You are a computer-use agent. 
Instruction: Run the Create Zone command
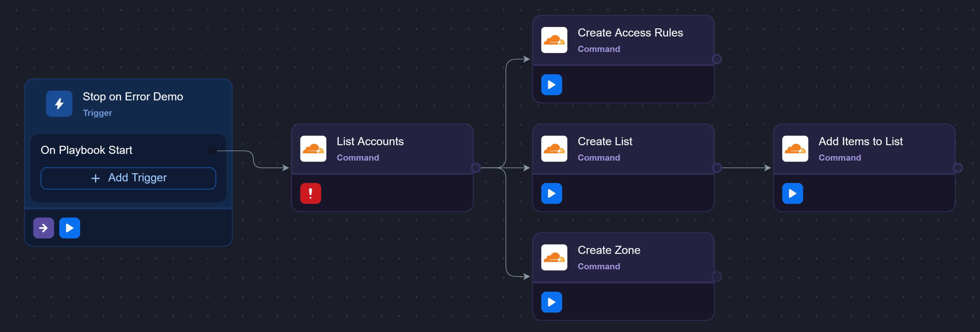point(551,302)
